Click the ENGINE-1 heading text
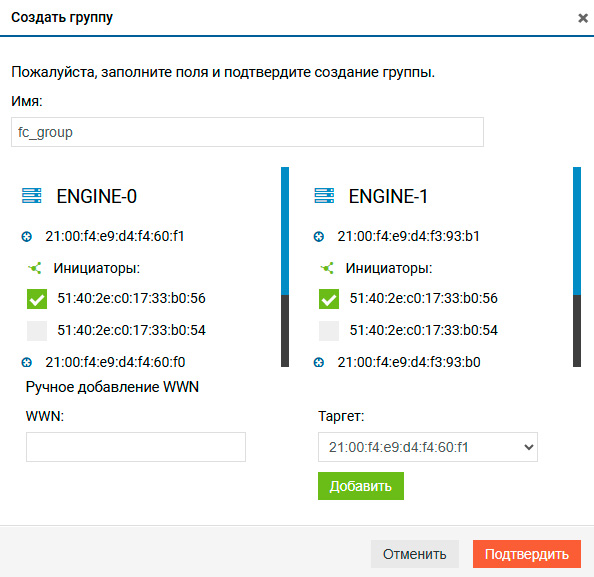Image resolution: width=594 pixels, height=577 pixels. pyautogui.click(x=388, y=196)
